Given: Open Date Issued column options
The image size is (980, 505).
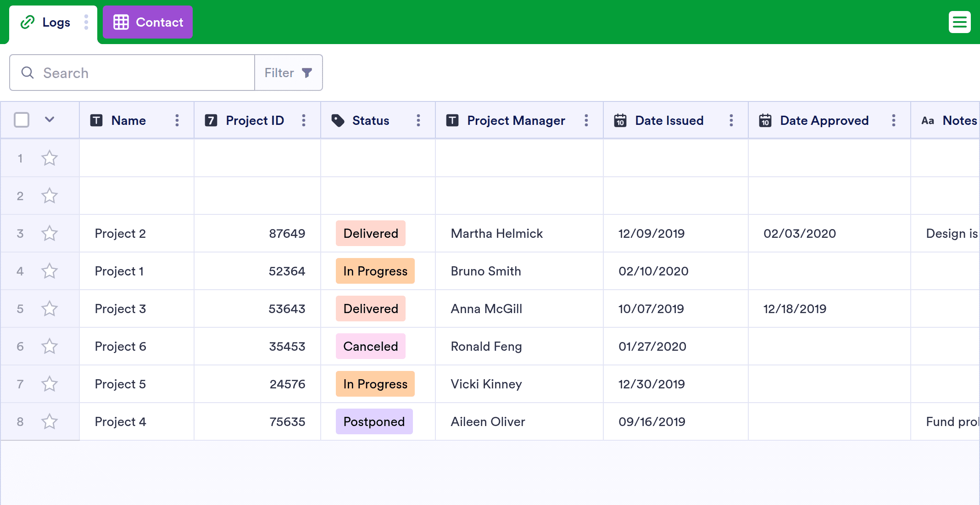Looking at the screenshot, I should (x=731, y=120).
